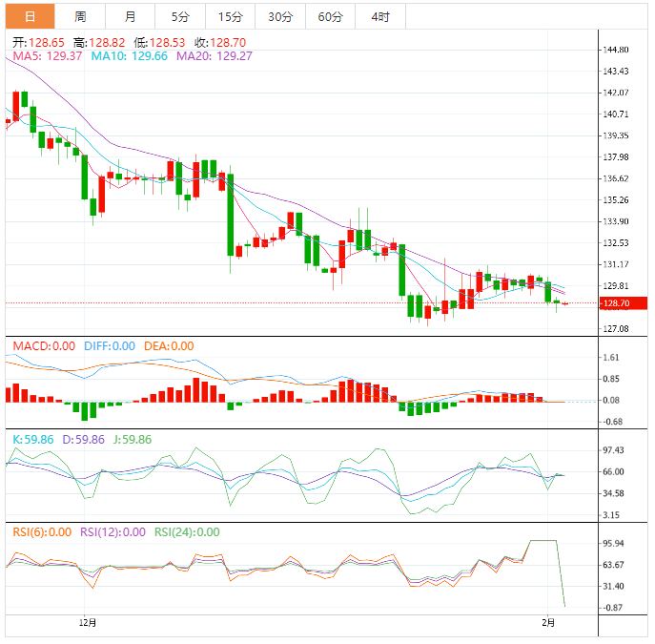Click the 142.07 price axis label
The height and width of the screenshot is (644, 655).
(x=616, y=93)
